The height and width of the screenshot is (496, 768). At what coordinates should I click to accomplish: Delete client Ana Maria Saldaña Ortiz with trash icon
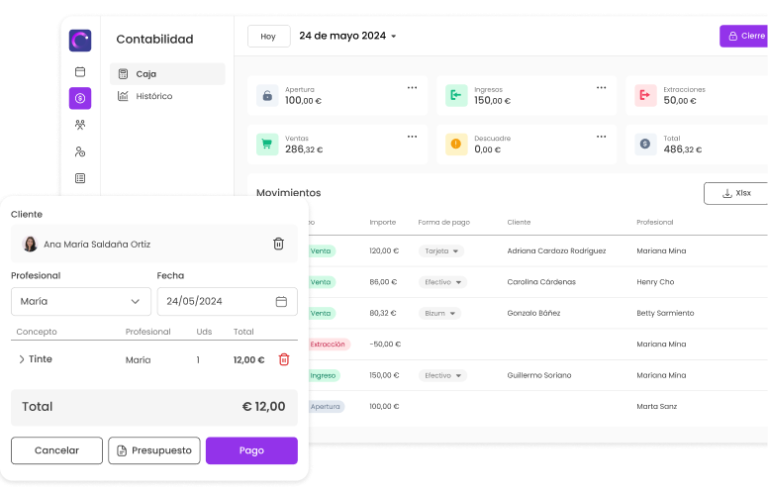point(278,244)
